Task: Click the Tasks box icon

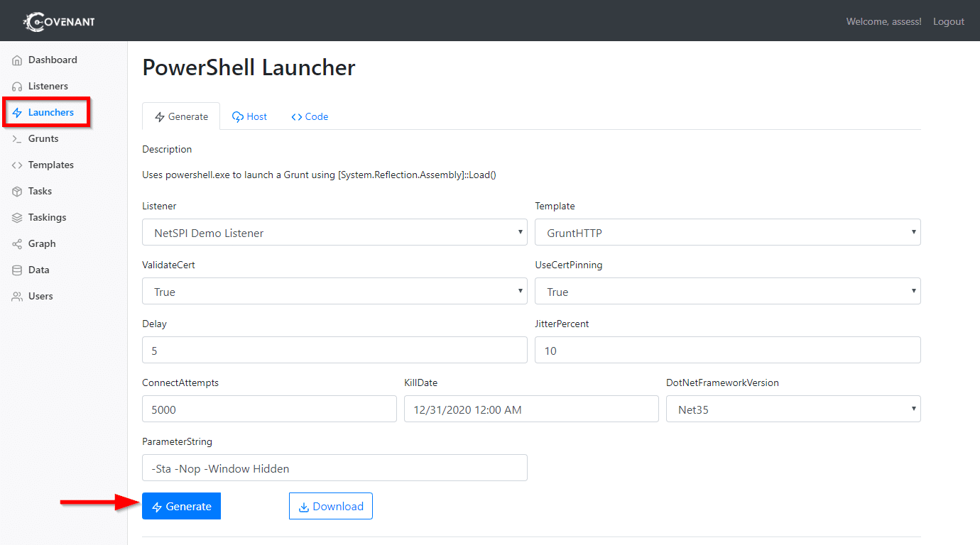Action: (17, 192)
